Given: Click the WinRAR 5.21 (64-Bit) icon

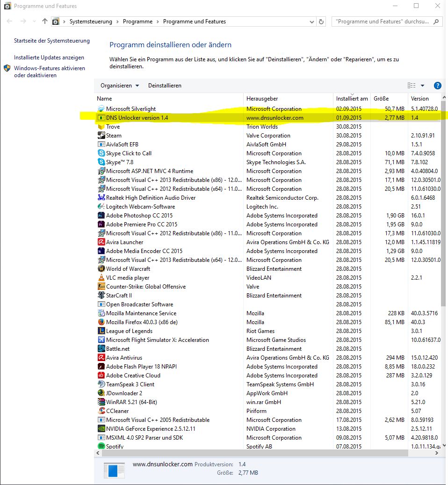Looking at the screenshot, I should 101,402.
